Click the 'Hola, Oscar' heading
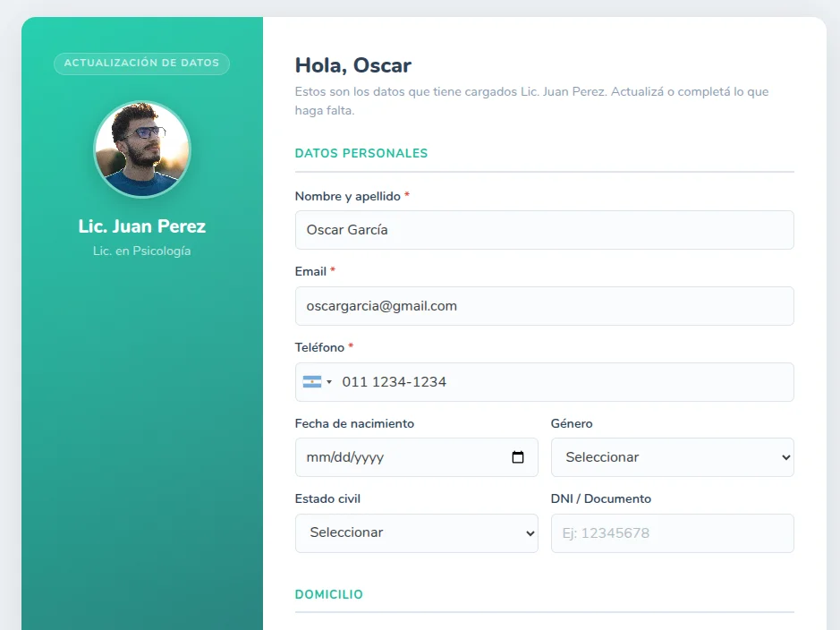This screenshot has height=630, width=840. pyautogui.click(x=353, y=65)
